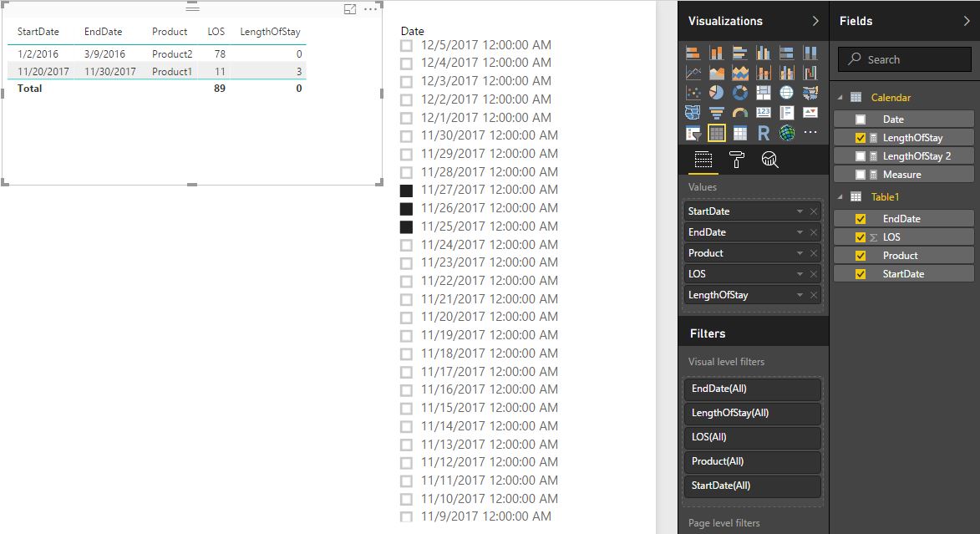Select the multi-row card visualization
This screenshot has height=534, width=980.
tap(787, 113)
